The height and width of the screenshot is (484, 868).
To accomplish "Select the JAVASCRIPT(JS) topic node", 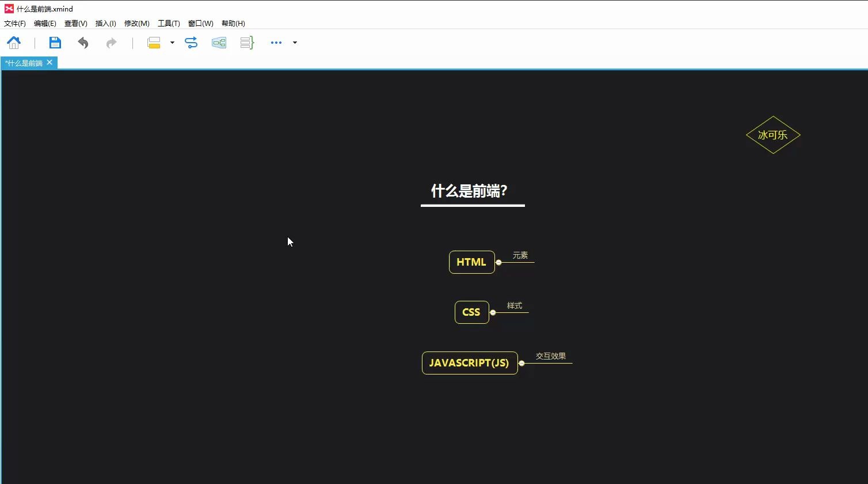I will tap(469, 363).
